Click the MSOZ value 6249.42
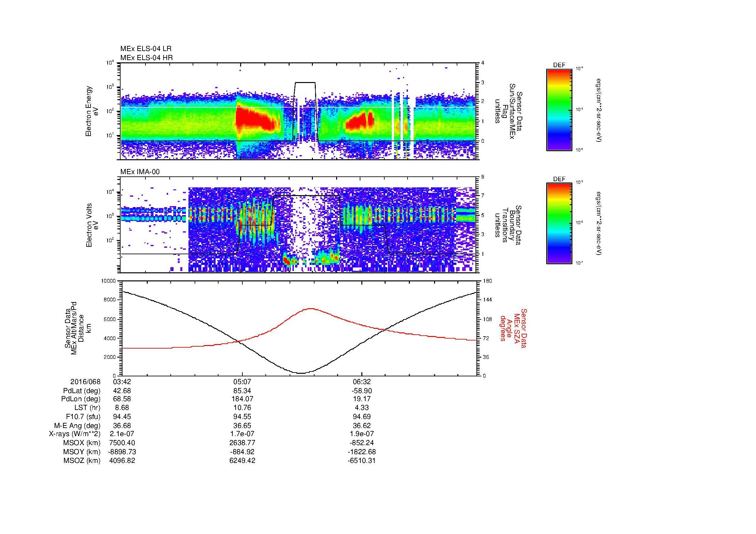 [x=242, y=461]
